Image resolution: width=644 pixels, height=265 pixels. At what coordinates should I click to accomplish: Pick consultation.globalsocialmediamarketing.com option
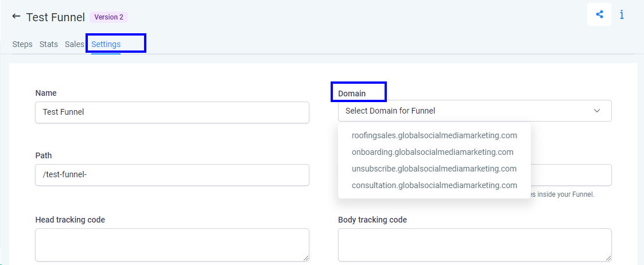point(434,185)
